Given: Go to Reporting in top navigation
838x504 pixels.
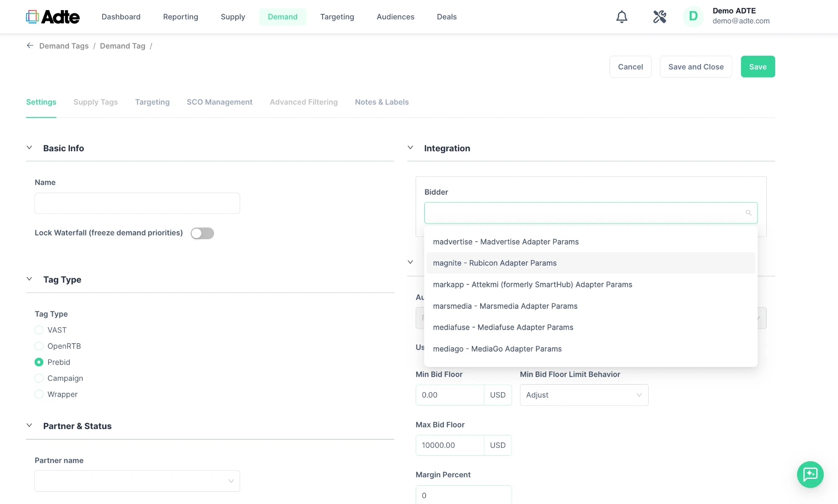Looking at the screenshot, I should click(181, 17).
